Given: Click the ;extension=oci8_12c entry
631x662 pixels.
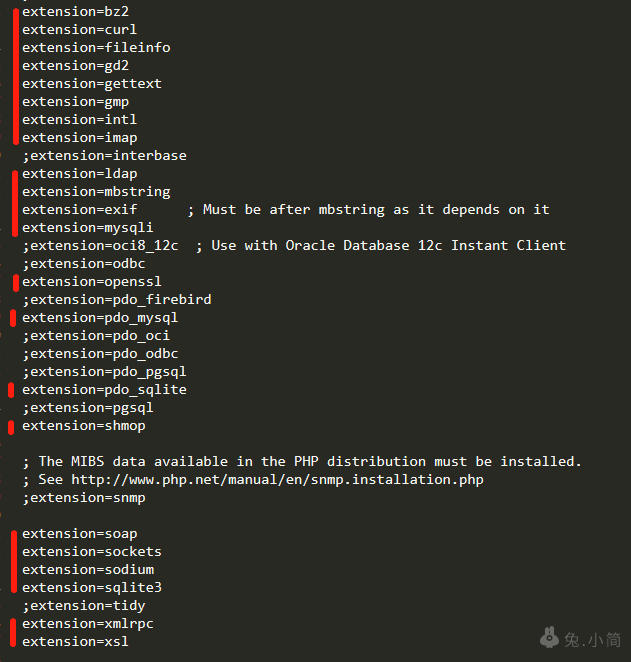Looking at the screenshot, I should click(x=100, y=245).
